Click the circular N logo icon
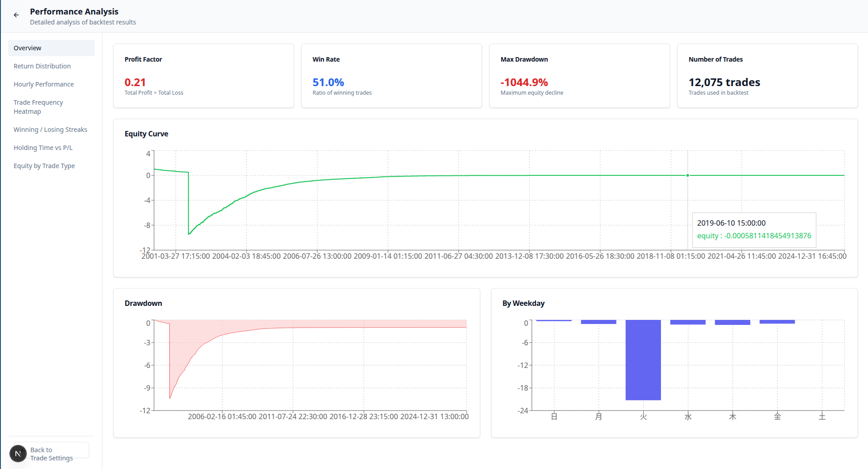The width and height of the screenshot is (868, 469). pos(18,454)
